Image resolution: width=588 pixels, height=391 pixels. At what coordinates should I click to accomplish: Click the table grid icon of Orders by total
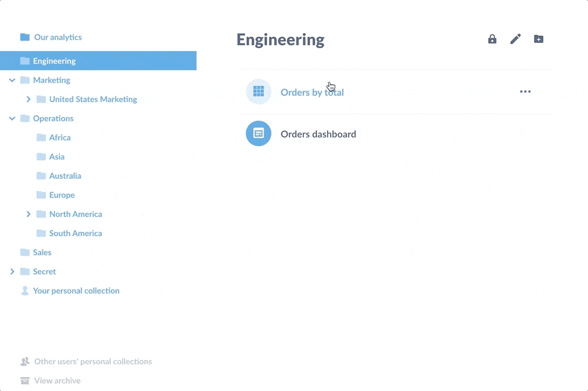pos(259,91)
